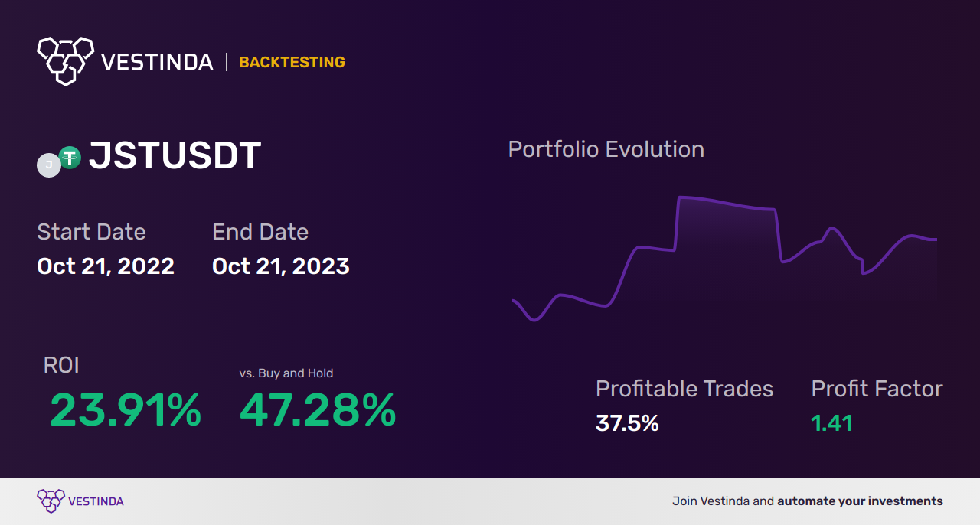The image size is (980, 525).
Task: Click the Vestinda hexagon logo icon at top
Action: [x=65, y=60]
